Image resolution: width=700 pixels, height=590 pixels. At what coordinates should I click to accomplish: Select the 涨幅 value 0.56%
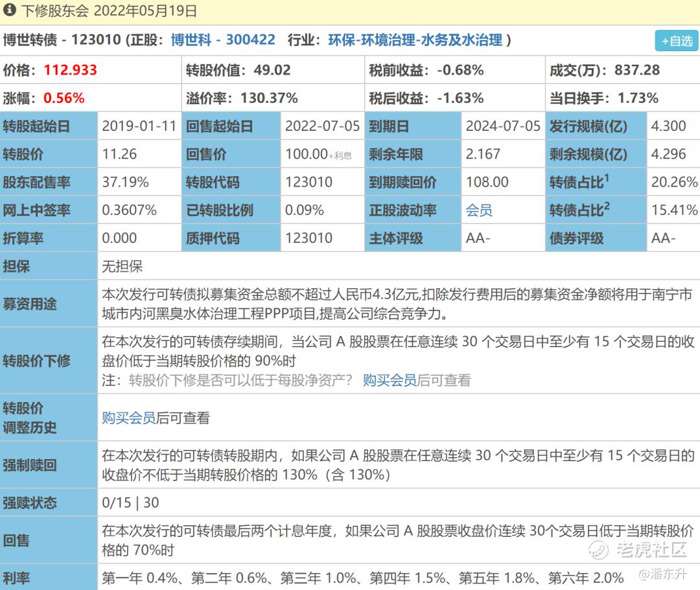64,98
